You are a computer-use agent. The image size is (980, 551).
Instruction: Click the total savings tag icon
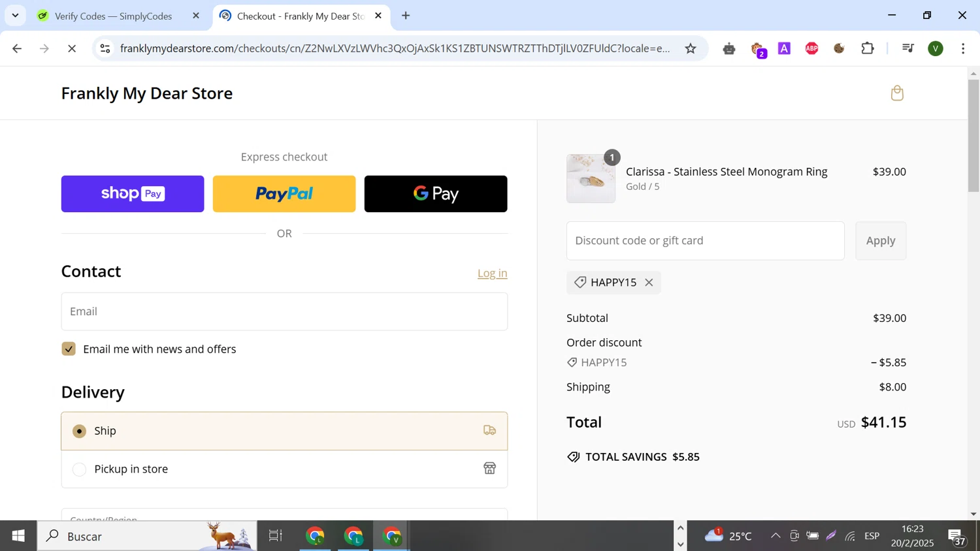coord(573,457)
